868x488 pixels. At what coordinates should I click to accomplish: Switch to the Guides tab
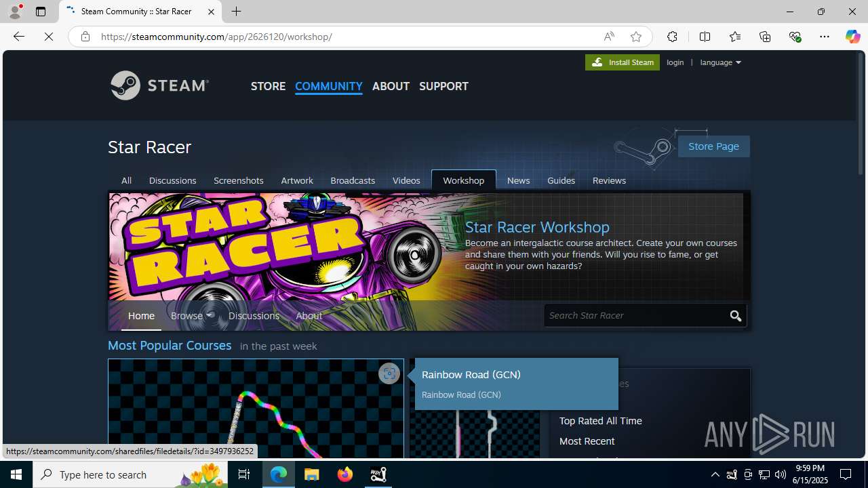(x=561, y=180)
